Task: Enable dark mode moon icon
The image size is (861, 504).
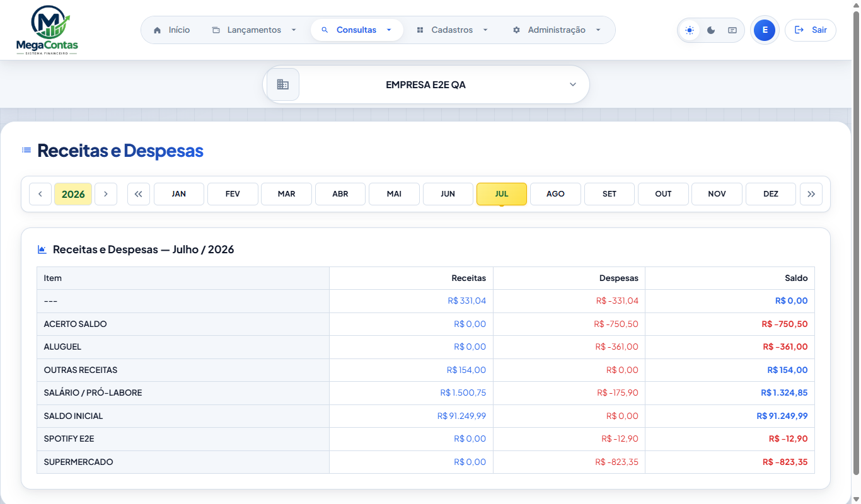Action: 711,30
